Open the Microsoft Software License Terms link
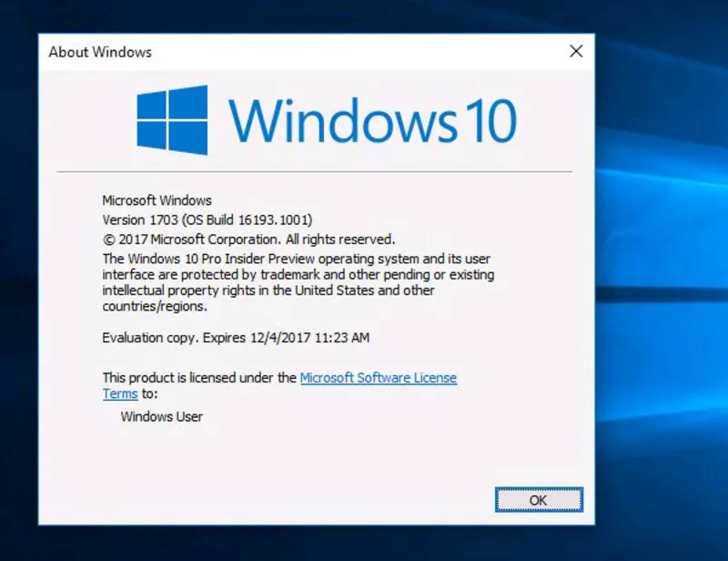Viewport: 728px width, 561px height. click(x=378, y=378)
